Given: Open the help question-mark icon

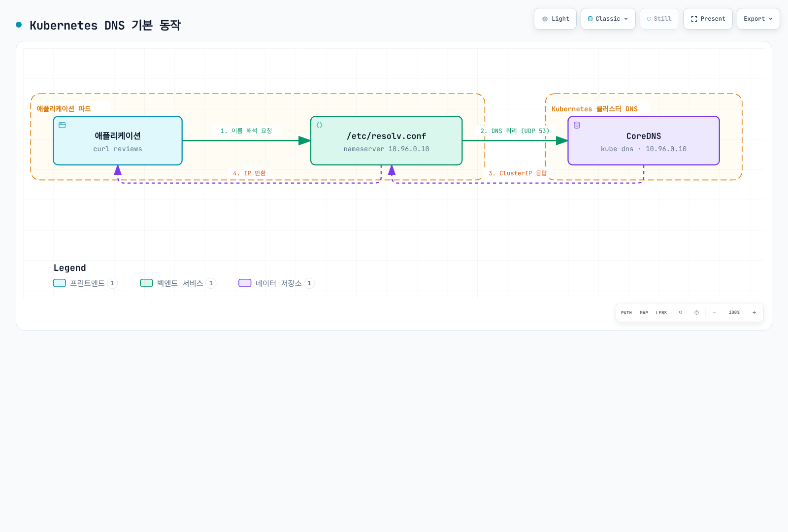Looking at the screenshot, I should click(696, 313).
